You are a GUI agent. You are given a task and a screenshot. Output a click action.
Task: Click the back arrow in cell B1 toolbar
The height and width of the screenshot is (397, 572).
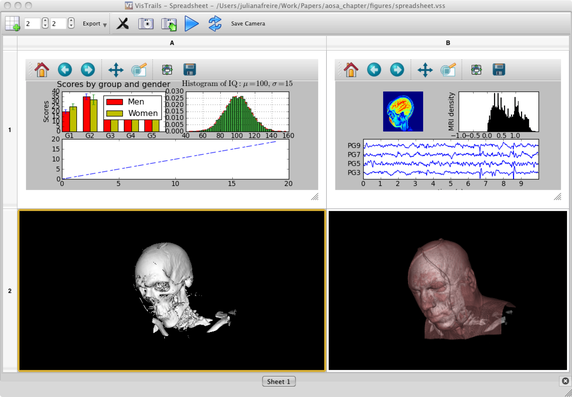(x=374, y=69)
